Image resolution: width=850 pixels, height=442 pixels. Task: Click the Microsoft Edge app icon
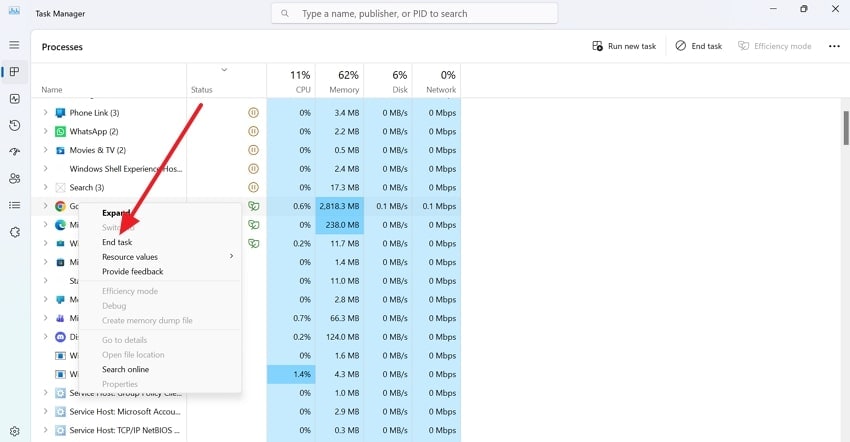[x=60, y=225]
